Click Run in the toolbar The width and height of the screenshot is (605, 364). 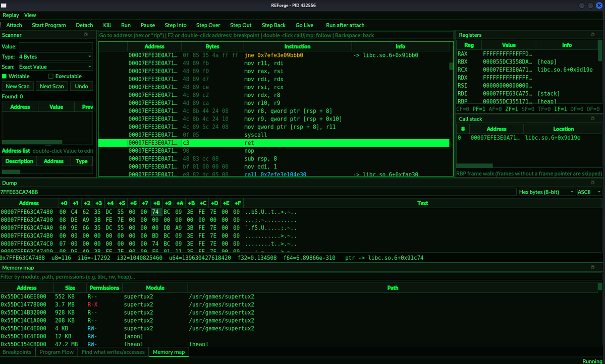pyautogui.click(x=126, y=25)
